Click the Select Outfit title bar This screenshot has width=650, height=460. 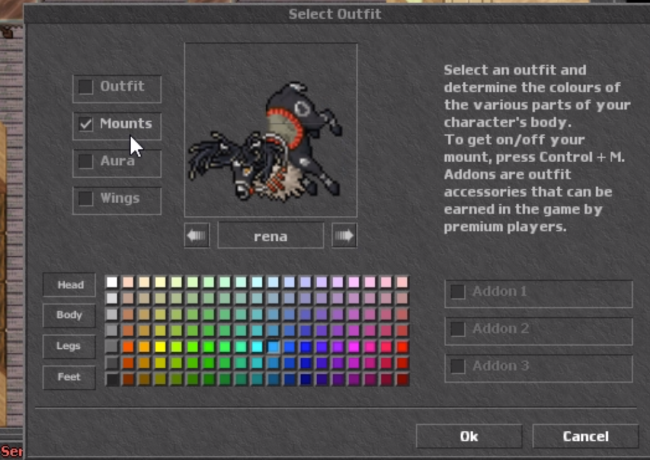[x=335, y=14]
